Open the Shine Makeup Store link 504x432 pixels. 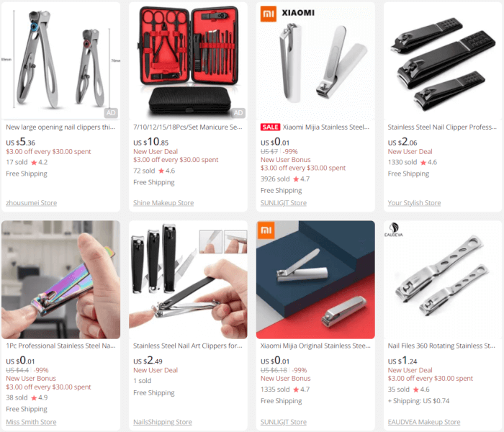click(x=163, y=203)
